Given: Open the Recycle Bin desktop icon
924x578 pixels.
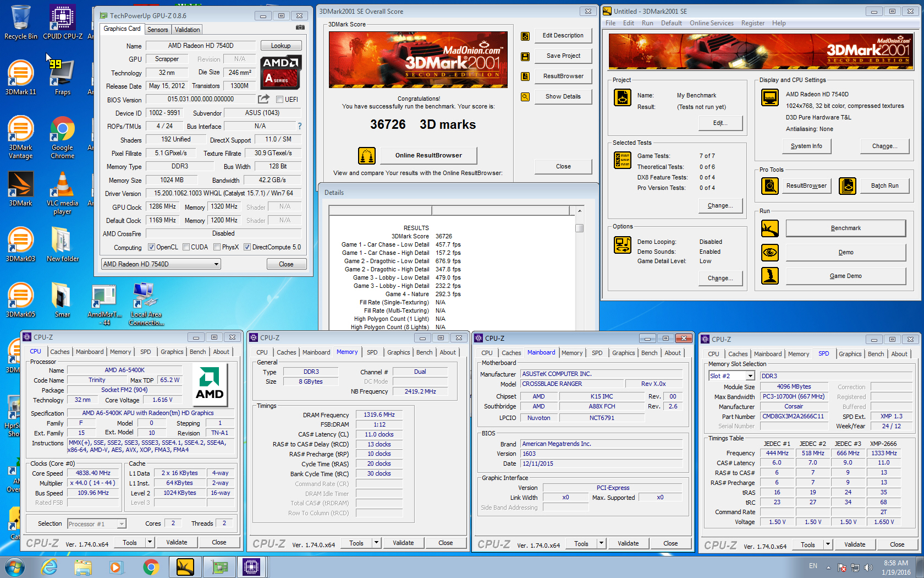Looking at the screenshot, I should tap(21, 22).
